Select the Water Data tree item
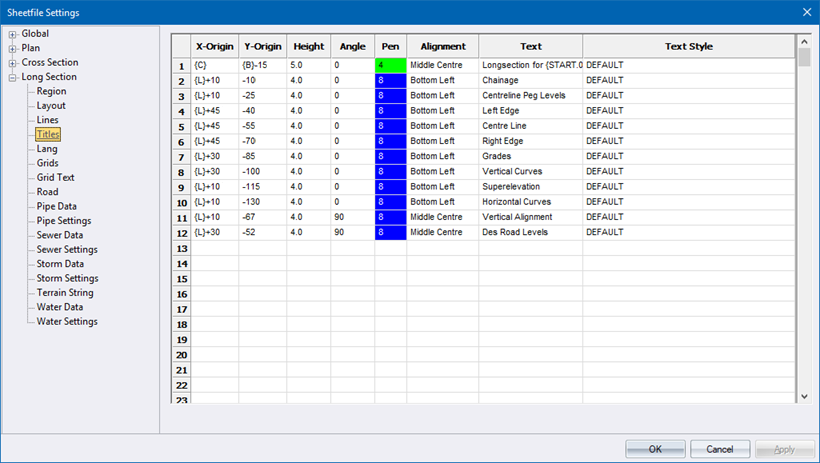Image resolution: width=820 pixels, height=463 pixels. (x=59, y=307)
